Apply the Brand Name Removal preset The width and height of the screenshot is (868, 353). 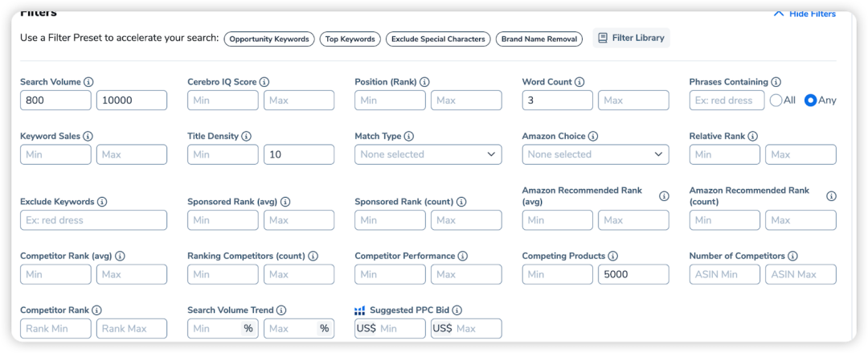click(538, 39)
